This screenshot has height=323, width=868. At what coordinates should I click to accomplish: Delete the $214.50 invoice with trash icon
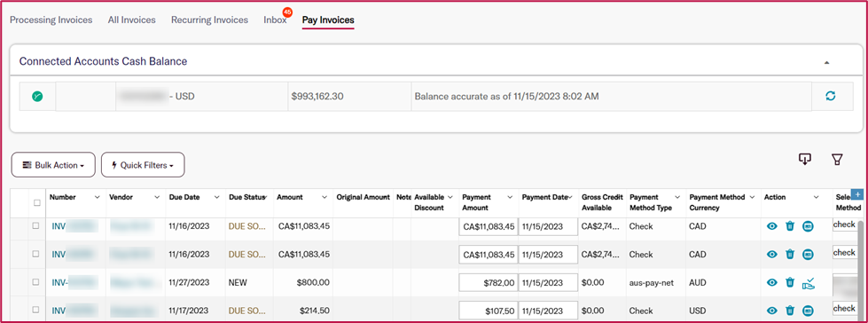(790, 311)
